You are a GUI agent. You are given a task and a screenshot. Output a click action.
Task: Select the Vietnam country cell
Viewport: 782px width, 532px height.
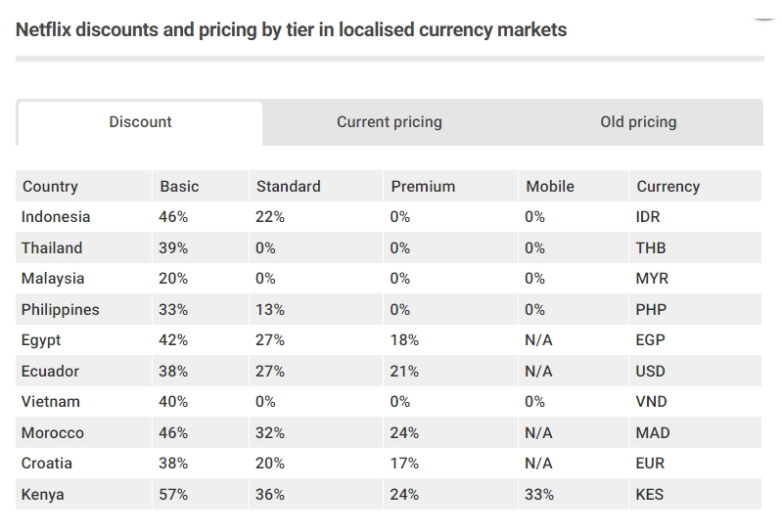point(51,402)
